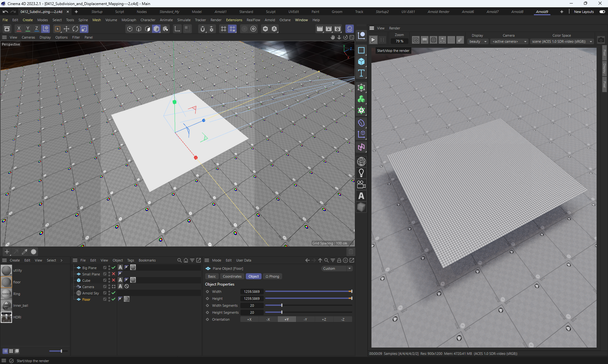This screenshot has height=364, width=608.
Task: Take a snapshot with the render camera icon
Action: (x=601, y=40)
